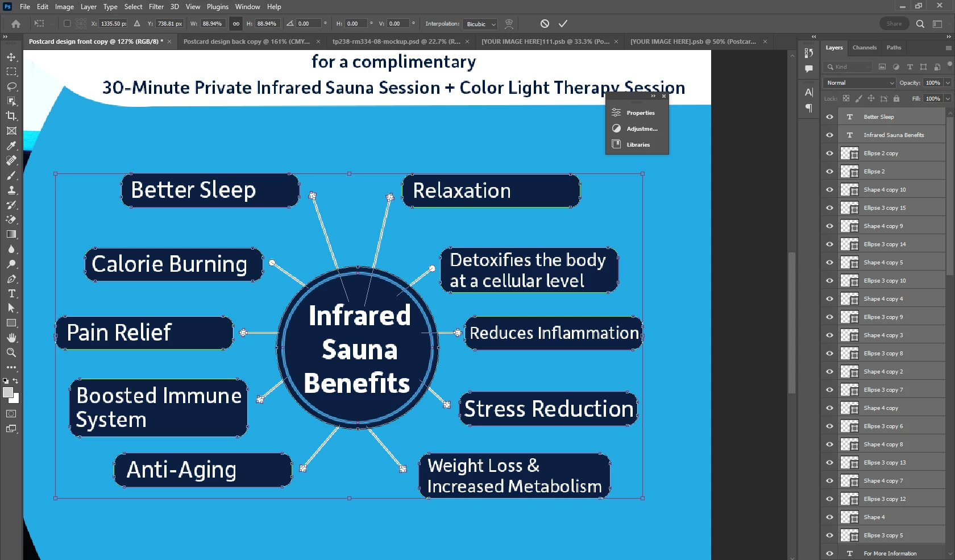Click the foreground color swatch
The height and width of the screenshot is (560, 955).
[x=8, y=393]
